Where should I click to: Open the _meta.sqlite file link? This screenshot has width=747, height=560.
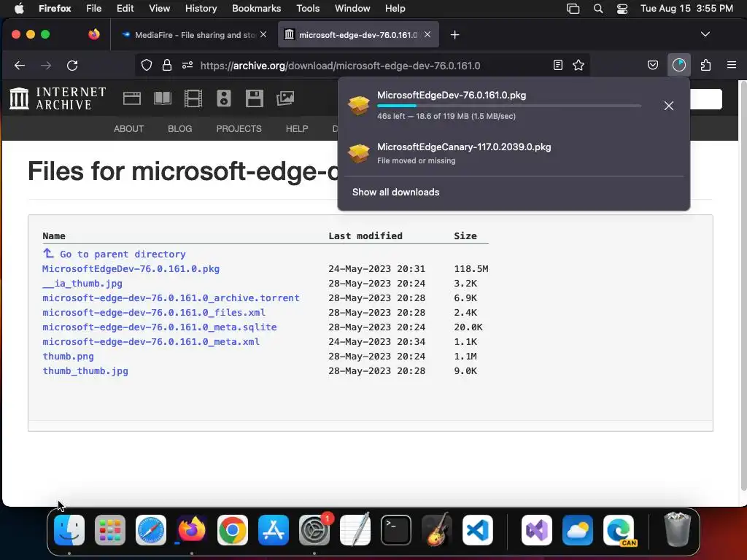pos(160,327)
